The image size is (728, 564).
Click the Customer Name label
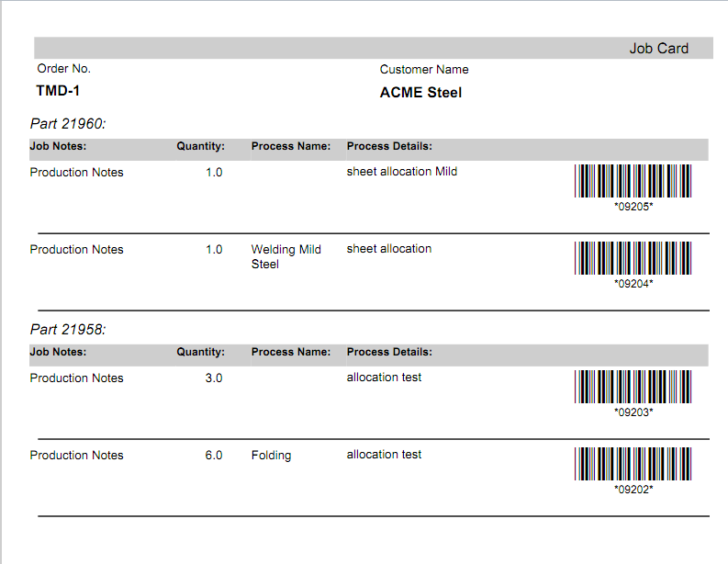(x=424, y=70)
